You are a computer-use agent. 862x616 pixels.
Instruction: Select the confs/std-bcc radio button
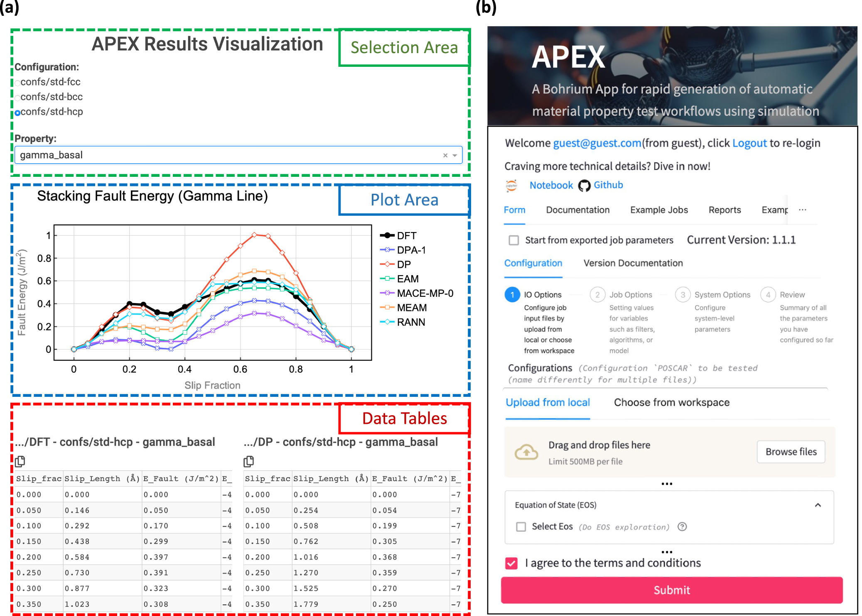coord(17,98)
